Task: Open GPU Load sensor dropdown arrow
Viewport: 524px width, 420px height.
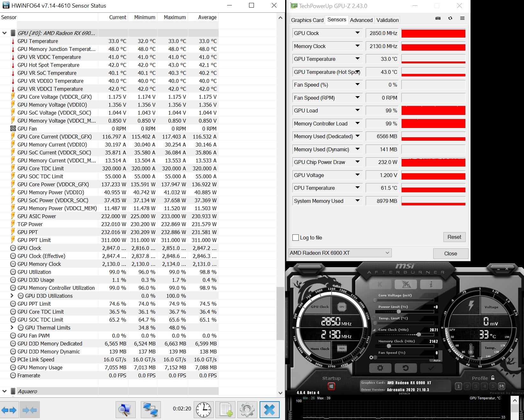Action: [357, 110]
